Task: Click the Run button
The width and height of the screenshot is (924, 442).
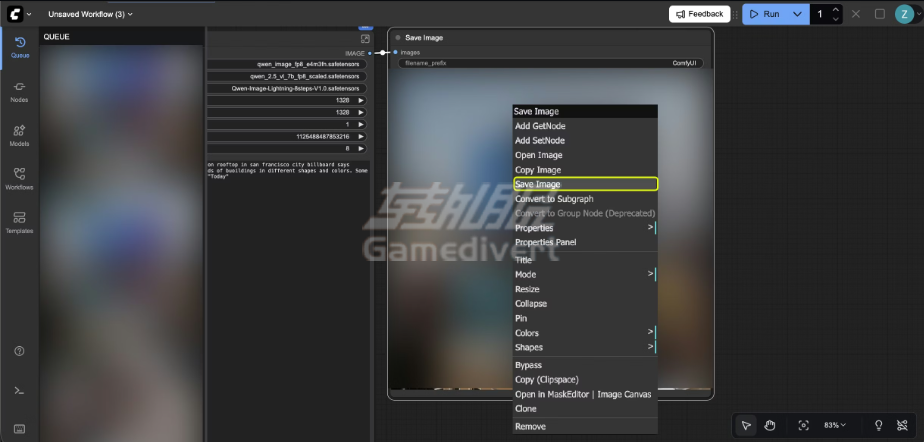Action: (x=765, y=14)
